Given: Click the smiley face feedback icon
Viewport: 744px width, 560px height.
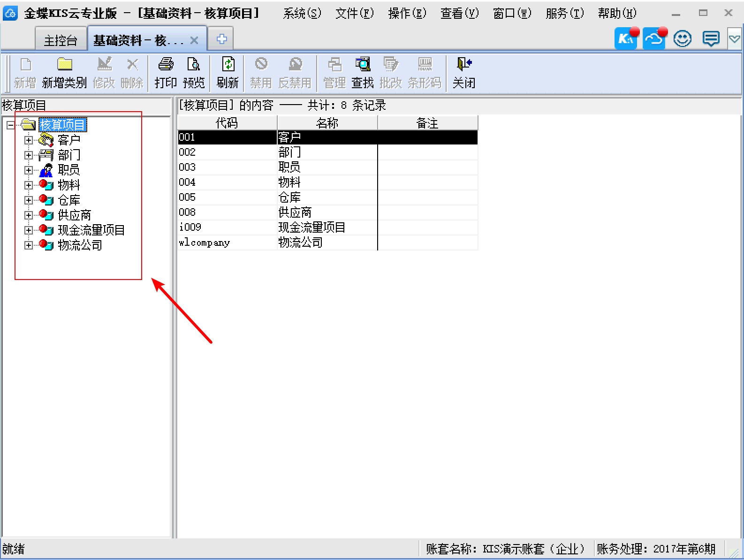Looking at the screenshot, I should coord(683,38).
